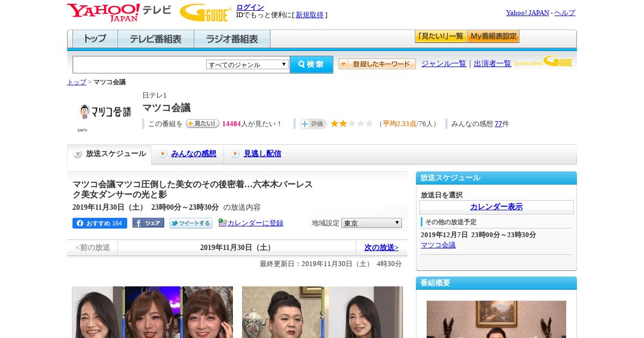Click the Syndicated G-GUIDE logo

543,61
